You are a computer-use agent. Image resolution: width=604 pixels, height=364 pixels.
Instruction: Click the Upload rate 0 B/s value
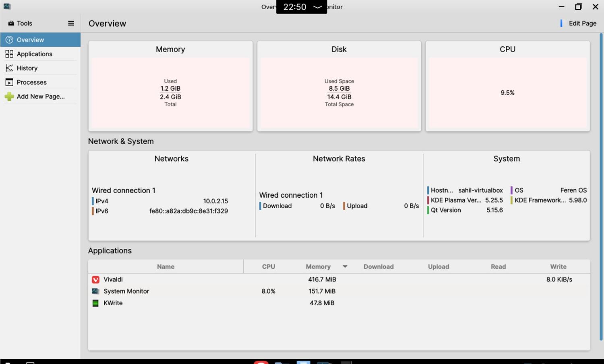[x=412, y=206]
